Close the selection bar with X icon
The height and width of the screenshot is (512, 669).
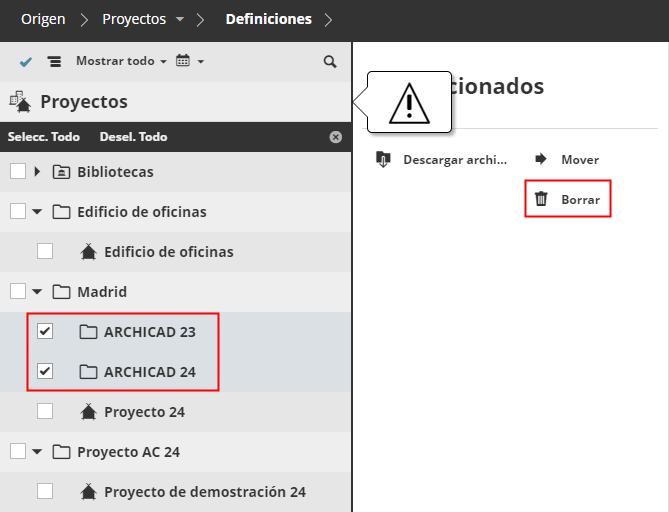point(336,137)
